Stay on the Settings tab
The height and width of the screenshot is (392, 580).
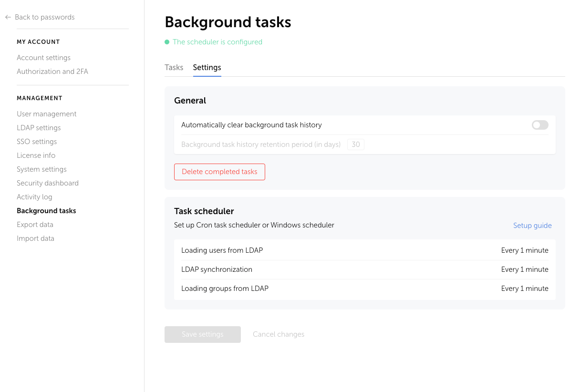pos(207,67)
